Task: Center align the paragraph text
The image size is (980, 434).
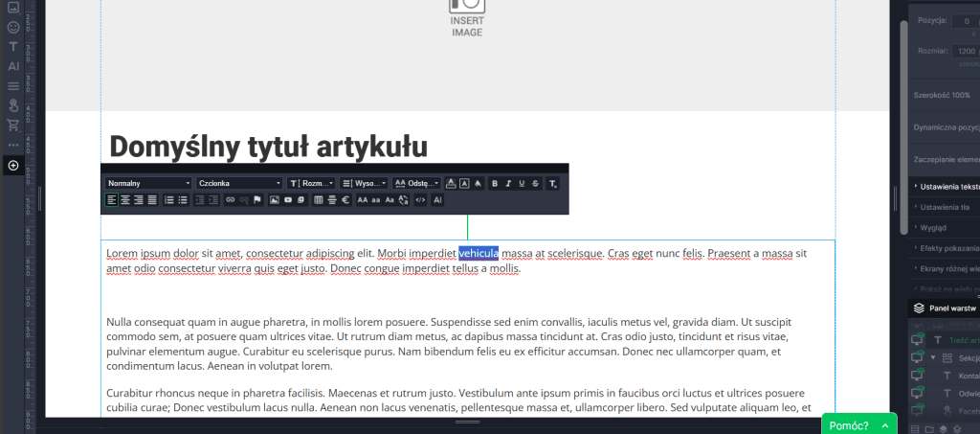Action: click(124, 200)
